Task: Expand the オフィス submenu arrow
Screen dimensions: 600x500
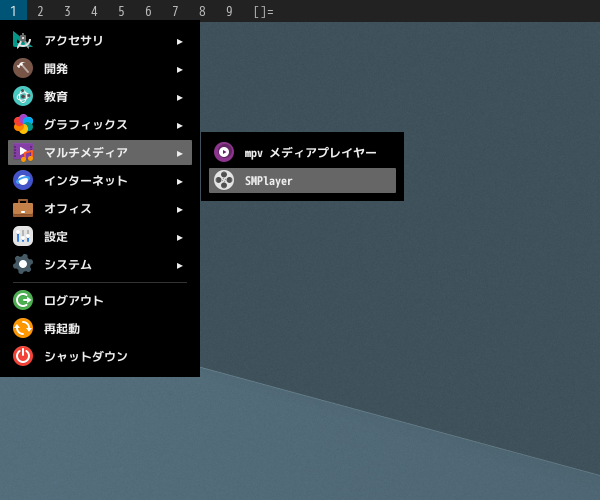Action: coord(179,210)
